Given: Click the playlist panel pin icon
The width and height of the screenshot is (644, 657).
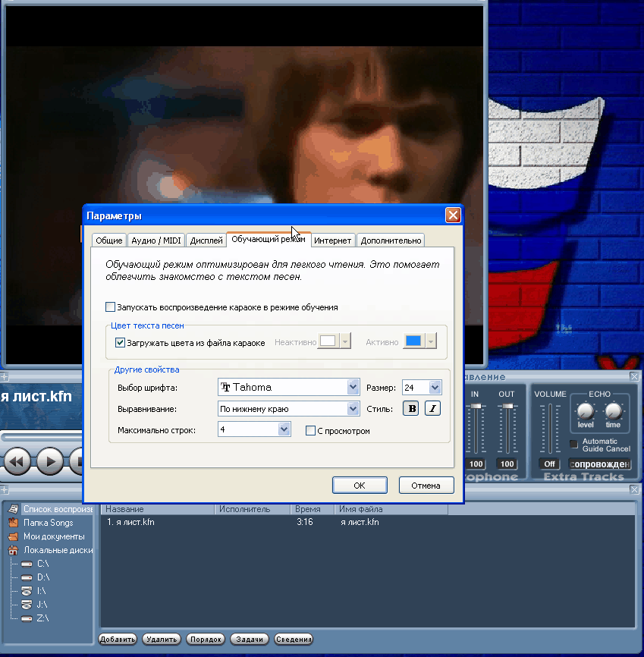Looking at the screenshot, I should coord(4,489).
